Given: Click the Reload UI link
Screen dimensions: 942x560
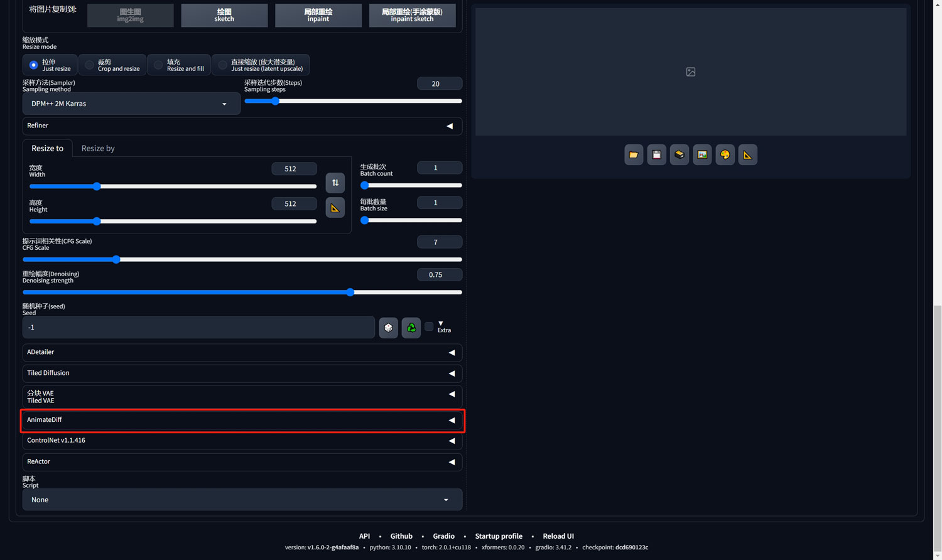Looking at the screenshot, I should (558, 536).
